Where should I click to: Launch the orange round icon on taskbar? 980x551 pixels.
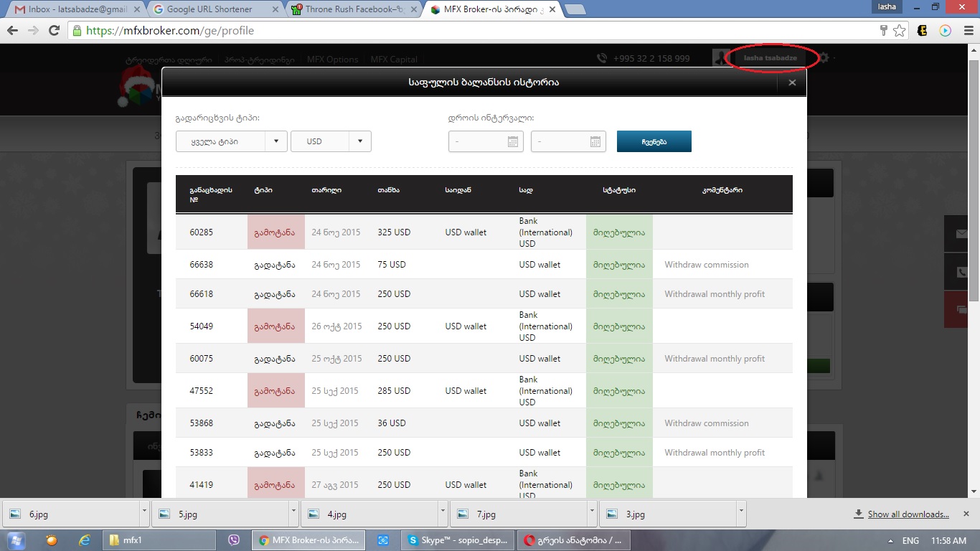52,540
